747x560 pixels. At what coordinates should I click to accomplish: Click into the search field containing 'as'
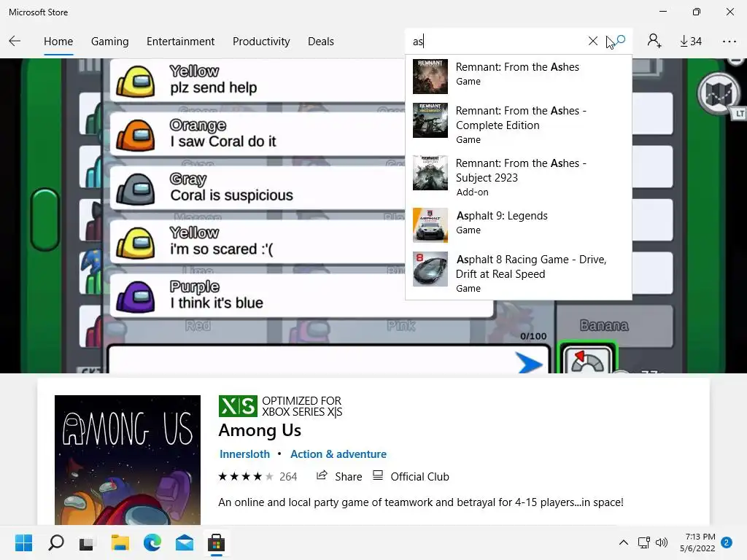click(x=495, y=42)
